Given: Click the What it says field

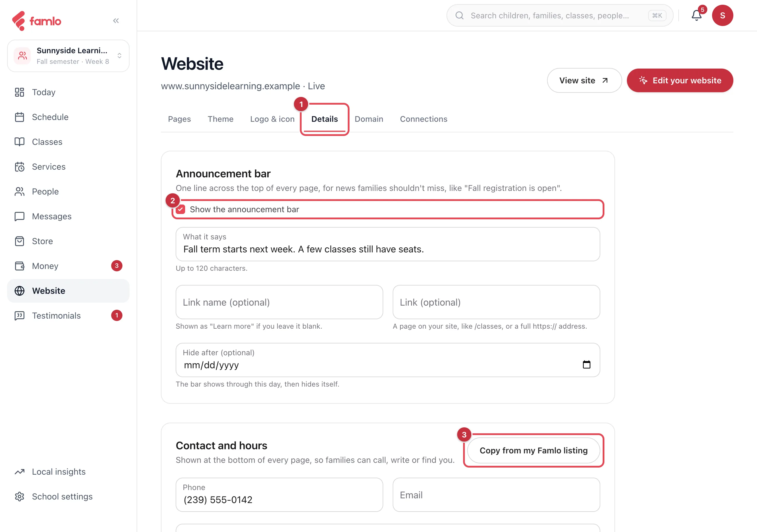Looking at the screenshot, I should pyautogui.click(x=388, y=244).
